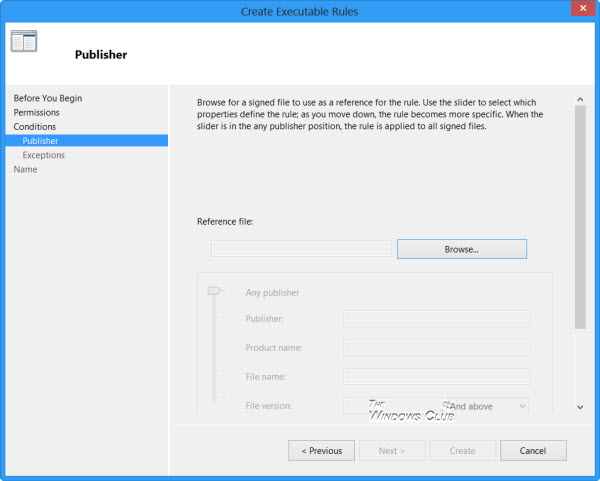
Task: Click the Reference file text box
Action: pyautogui.click(x=301, y=249)
